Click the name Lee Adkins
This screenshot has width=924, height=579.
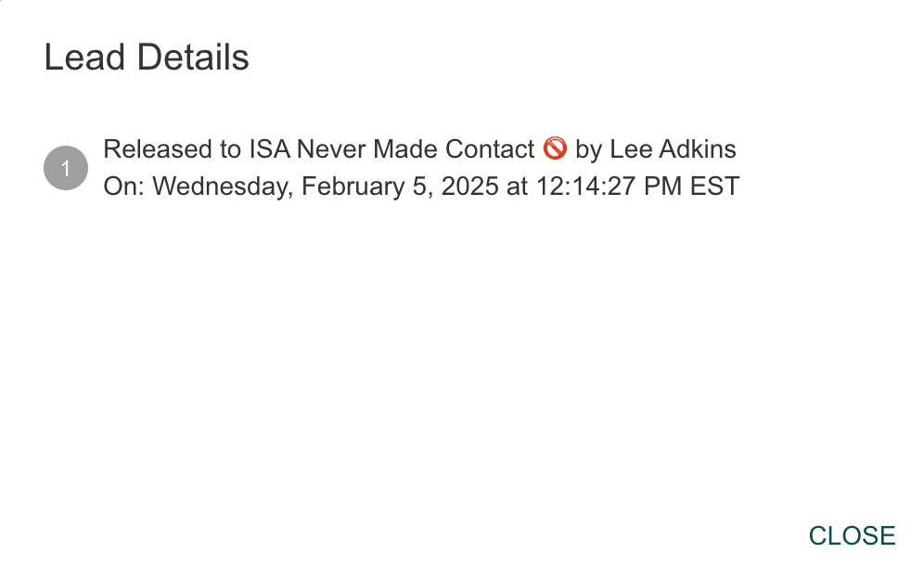click(x=673, y=149)
